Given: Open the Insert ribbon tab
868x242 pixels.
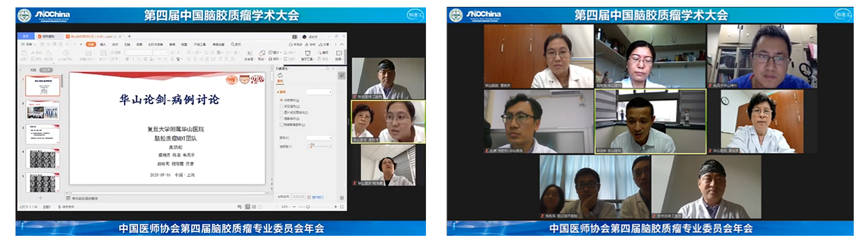Looking at the screenshot, I should [103, 45].
